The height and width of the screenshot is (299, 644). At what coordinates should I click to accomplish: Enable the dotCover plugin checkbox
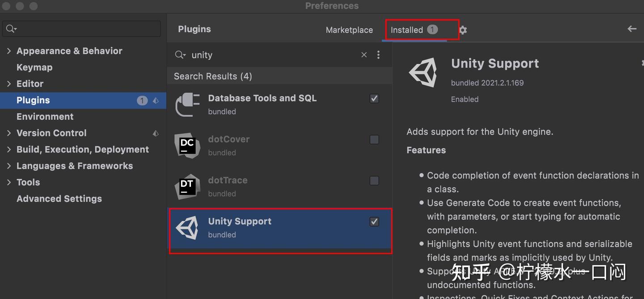point(374,139)
